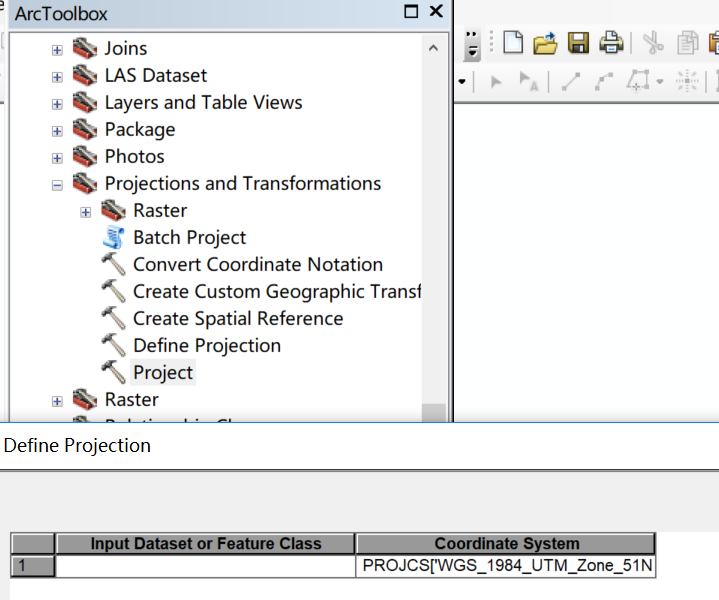The height and width of the screenshot is (600, 719).
Task: Expand the bottom Raster toolset
Action: tap(57, 401)
